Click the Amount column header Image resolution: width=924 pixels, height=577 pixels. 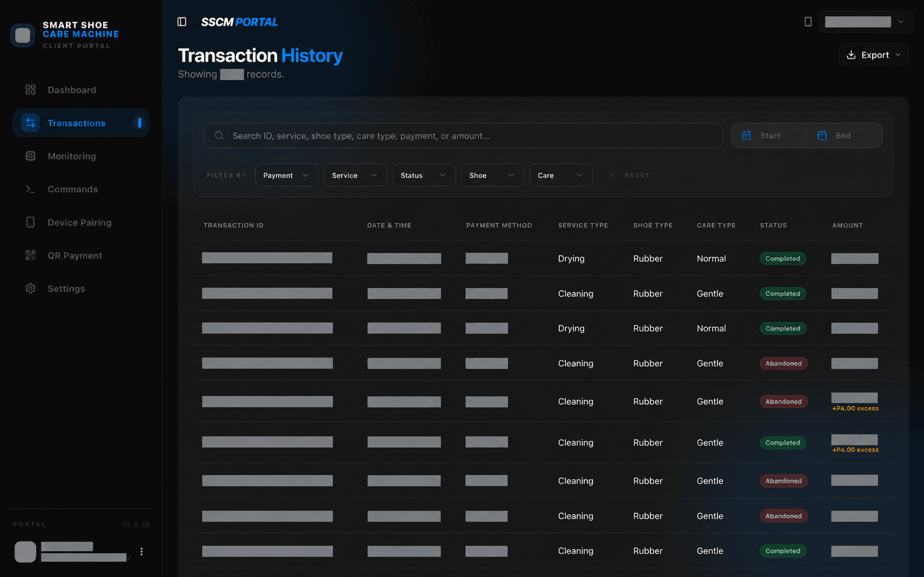[x=848, y=225]
